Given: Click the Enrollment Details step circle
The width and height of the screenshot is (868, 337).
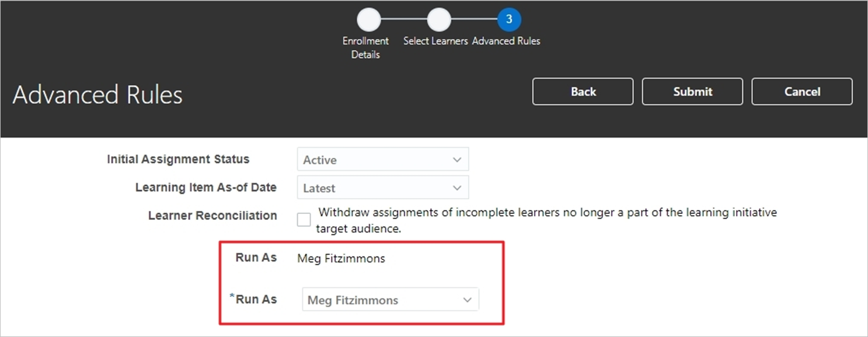Looking at the screenshot, I should point(368,20).
